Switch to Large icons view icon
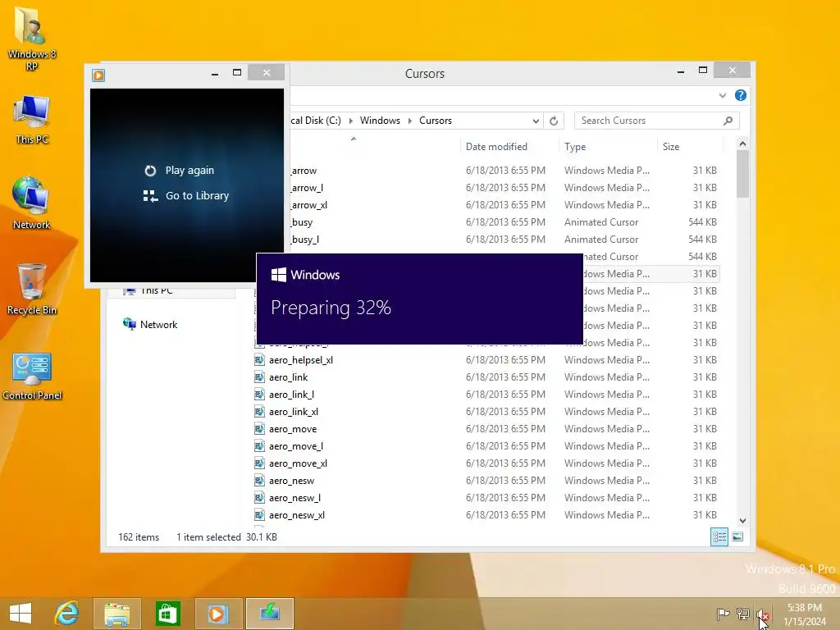 click(737, 536)
